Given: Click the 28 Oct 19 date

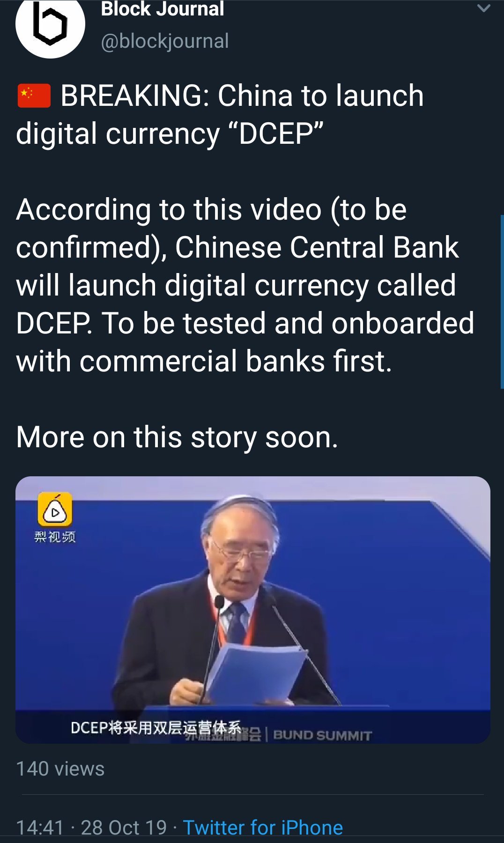Looking at the screenshot, I should pyautogui.click(x=124, y=828).
